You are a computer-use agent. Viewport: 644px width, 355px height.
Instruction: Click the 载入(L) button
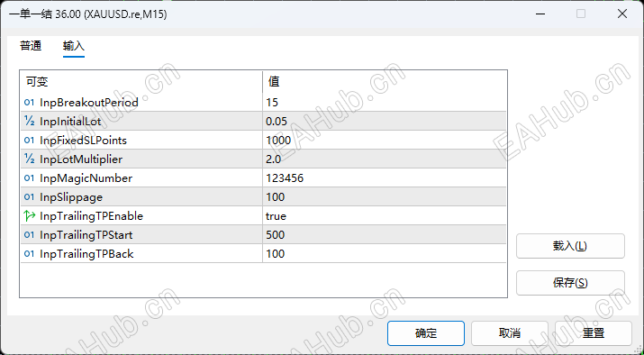click(x=570, y=246)
